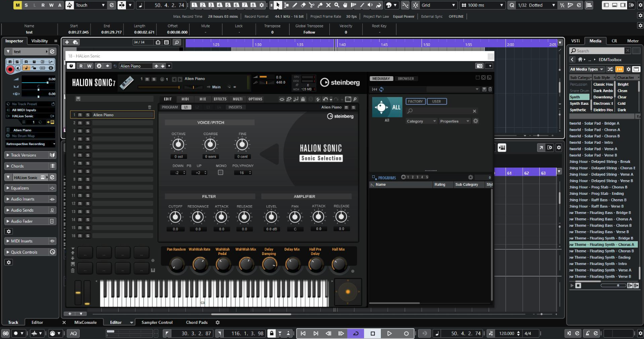
Task: Click the Stop transport button
Action: coord(373,333)
